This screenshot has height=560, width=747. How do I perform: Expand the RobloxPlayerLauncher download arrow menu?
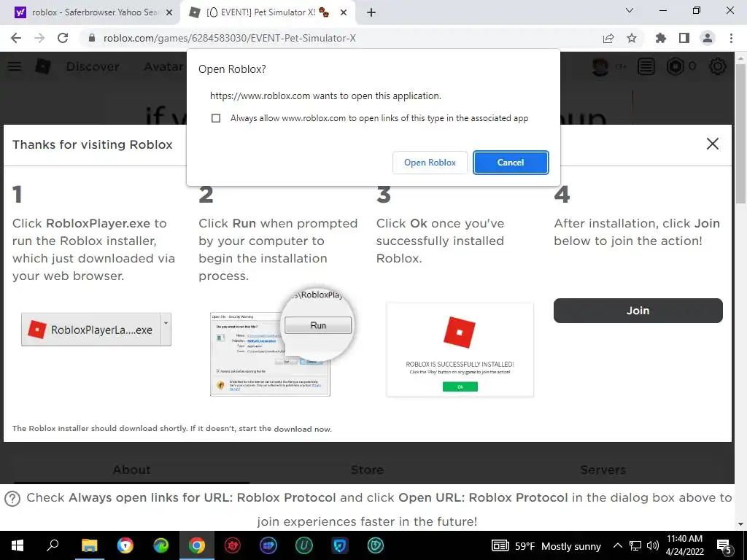[x=166, y=330]
